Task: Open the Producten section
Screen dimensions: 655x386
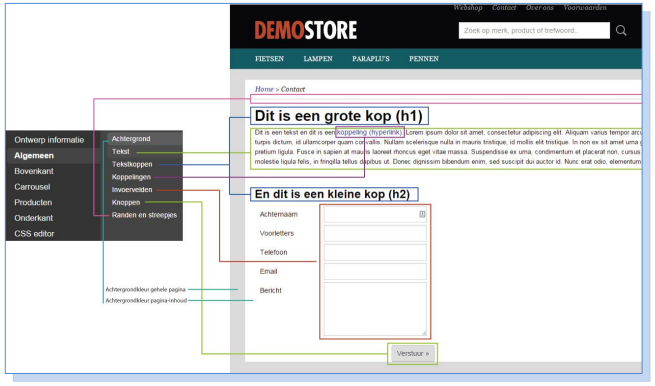Action: (x=33, y=202)
